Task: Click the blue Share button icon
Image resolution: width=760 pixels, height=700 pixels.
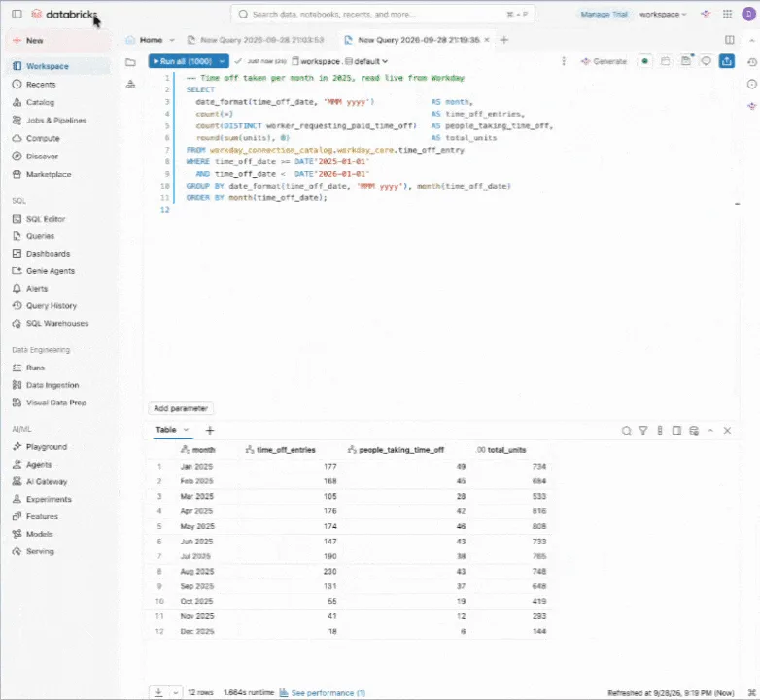Action: (727, 61)
